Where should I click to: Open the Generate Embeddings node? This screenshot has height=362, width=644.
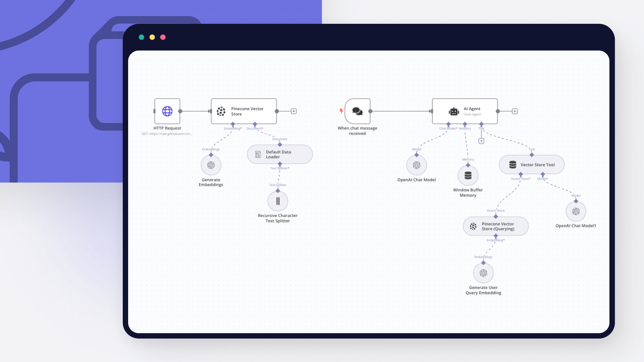point(211,165)
